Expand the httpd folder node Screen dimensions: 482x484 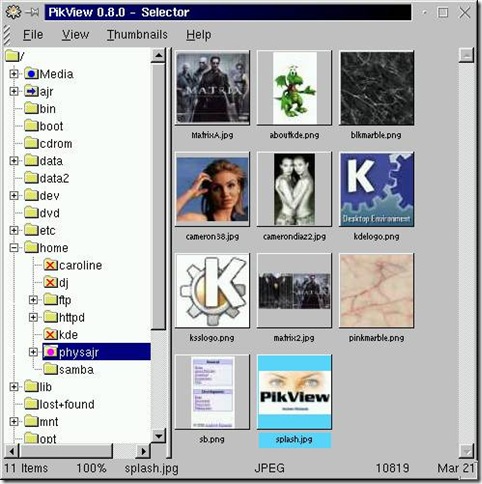[33, 317]
